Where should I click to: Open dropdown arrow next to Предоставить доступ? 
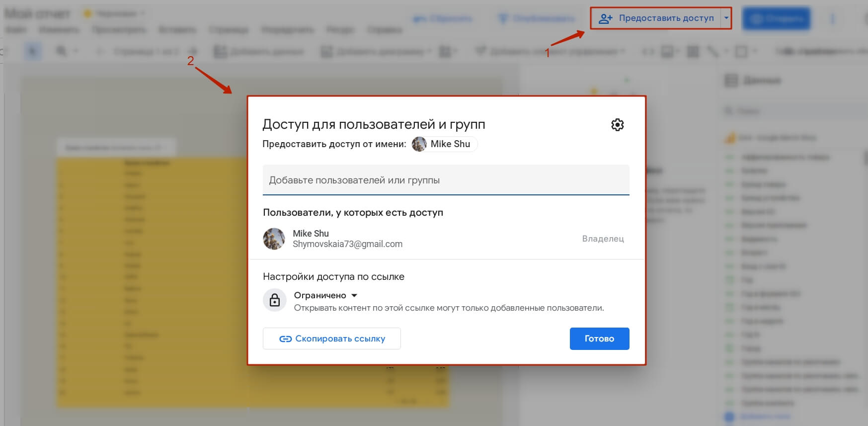click(726, 18)
